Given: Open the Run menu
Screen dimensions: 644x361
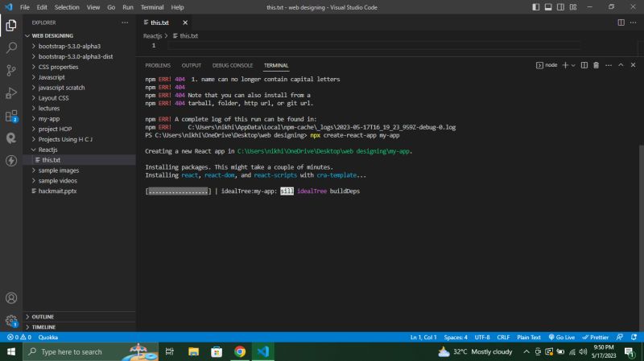Looking at the screenshot, I should click(128, 7).
